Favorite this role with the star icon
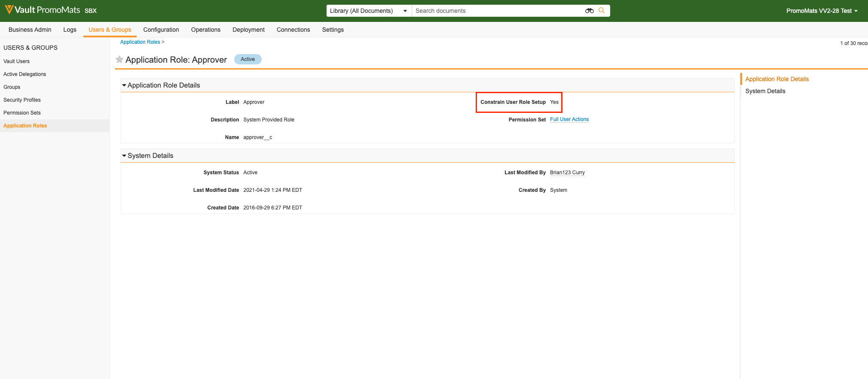The width and height of the screenshot is (868, 379). 119,60
